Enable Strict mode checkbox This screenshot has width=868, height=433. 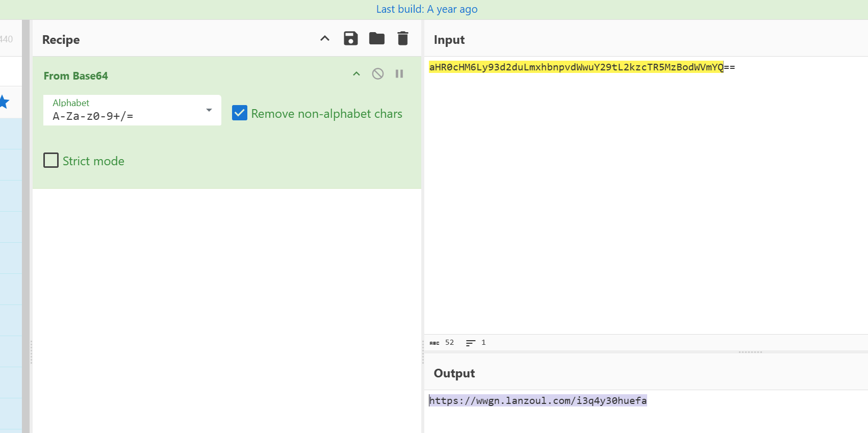tap(51, 160)
